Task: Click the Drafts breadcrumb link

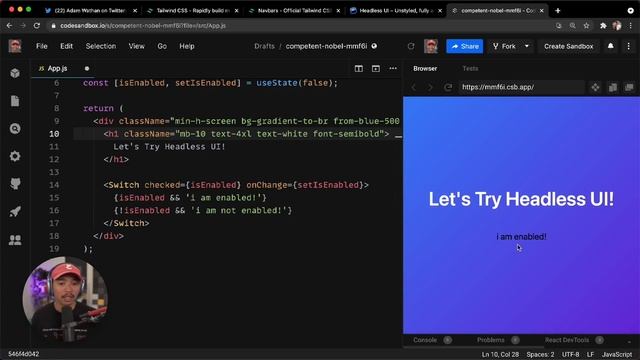Action: tap(264, 46)
